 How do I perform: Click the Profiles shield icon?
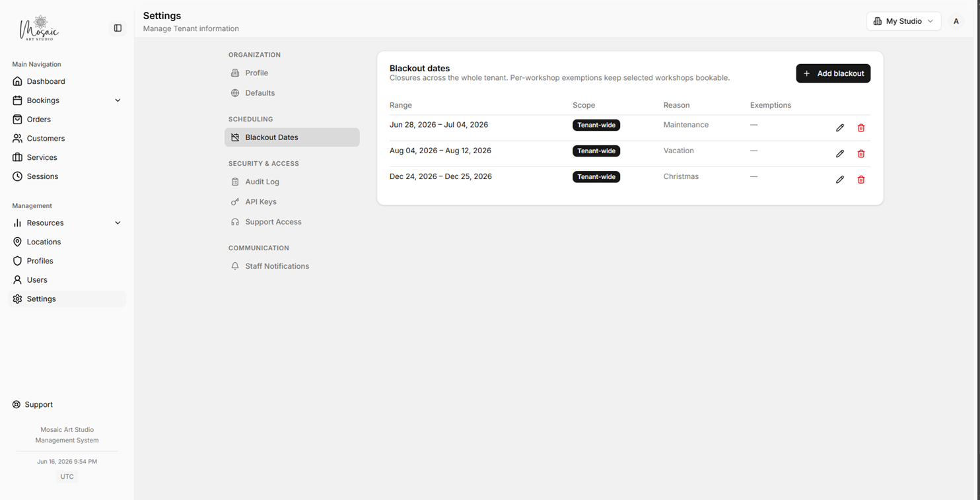17,261
